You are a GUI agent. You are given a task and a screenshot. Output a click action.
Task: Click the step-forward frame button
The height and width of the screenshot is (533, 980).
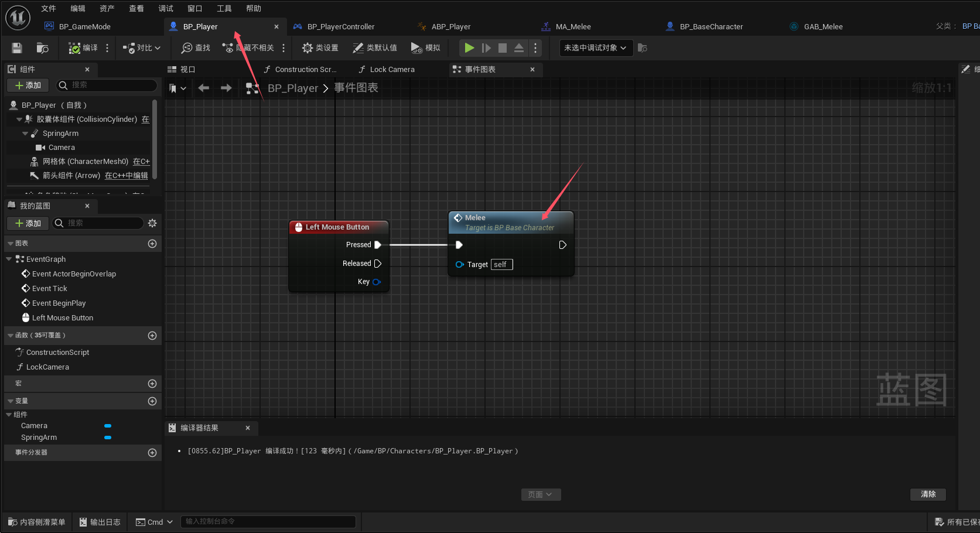click(486, 48)
